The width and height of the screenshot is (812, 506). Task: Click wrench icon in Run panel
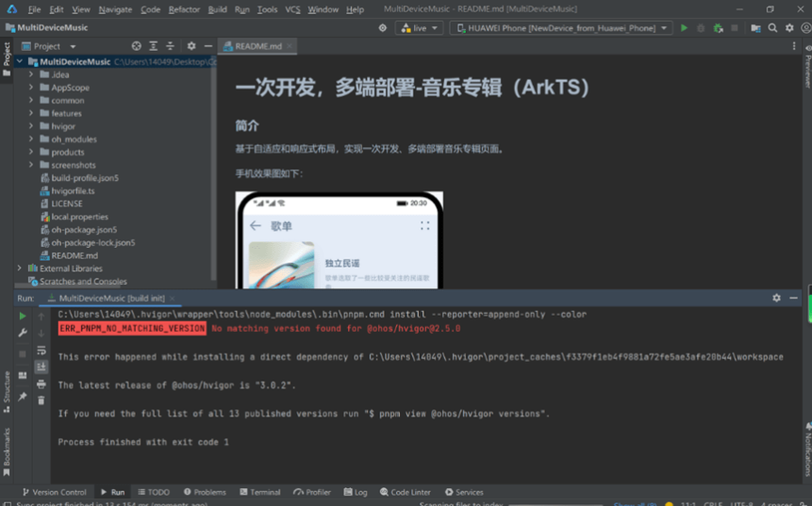[23, 334]
